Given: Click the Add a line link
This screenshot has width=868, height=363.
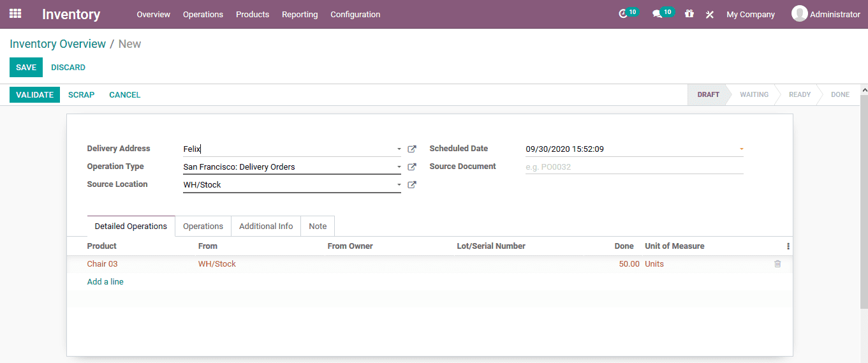Looking at the screenshot, I should 105,281.
